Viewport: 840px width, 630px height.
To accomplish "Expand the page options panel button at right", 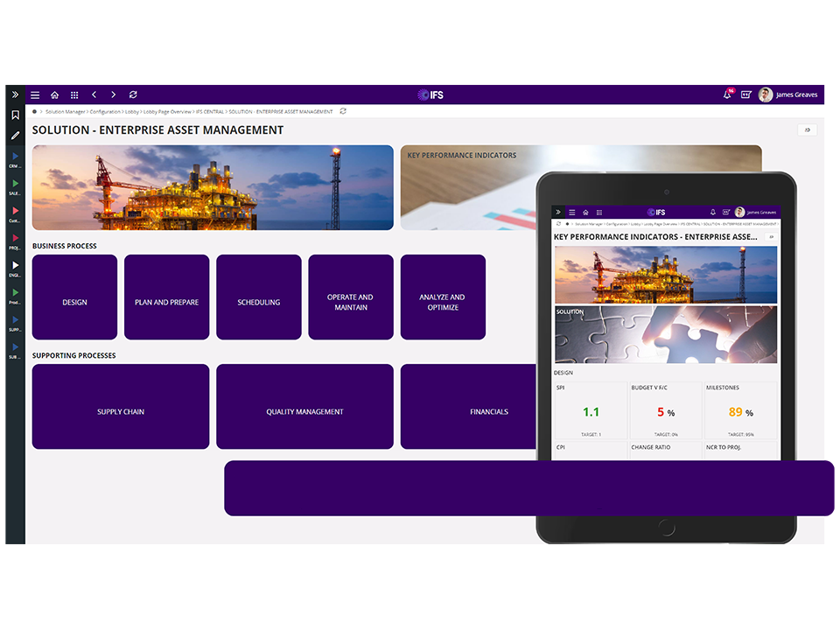I will tap(808, 129).
